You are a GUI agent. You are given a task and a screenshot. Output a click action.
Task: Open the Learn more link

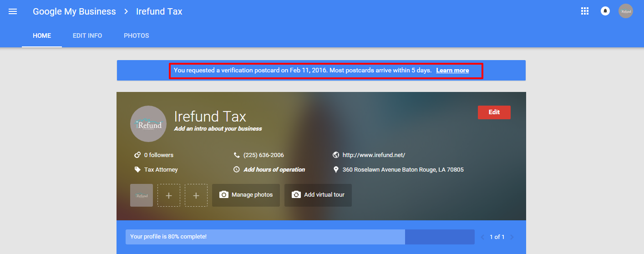point(452,71)
